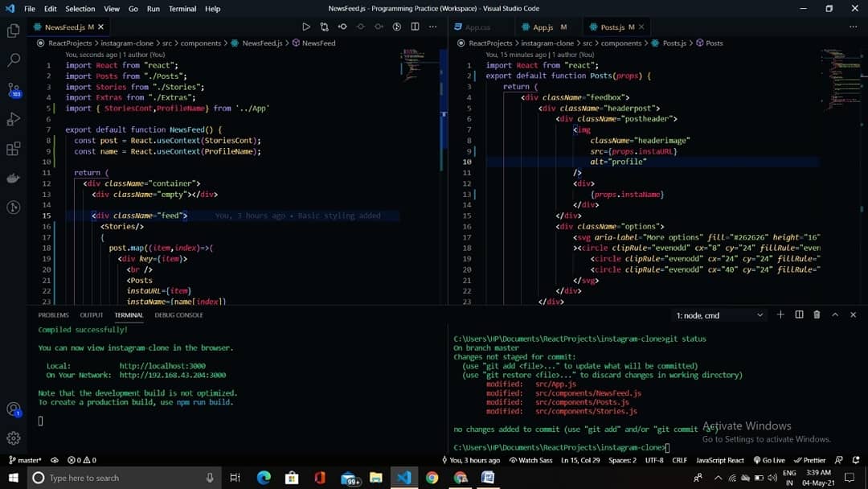Kill the terminal with trash icon
868x489 pixels.
click(x=817, y=314)
